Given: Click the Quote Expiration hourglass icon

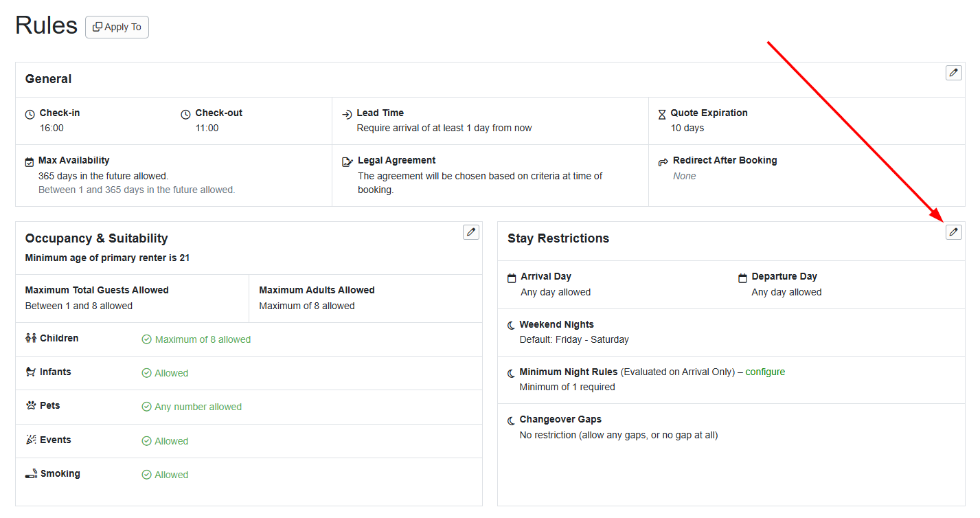Looking at the screenshot, I should tap(662, 113).
